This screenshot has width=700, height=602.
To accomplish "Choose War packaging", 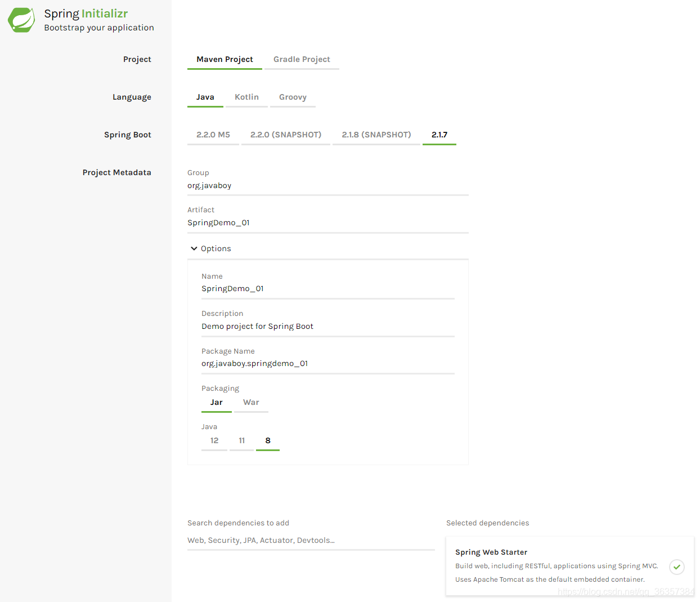I will [251, 402].
